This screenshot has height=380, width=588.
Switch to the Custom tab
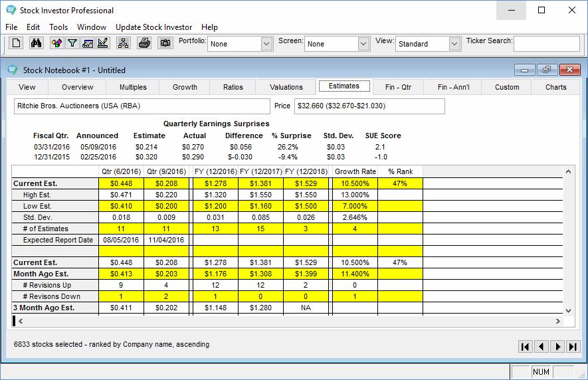pos(507,87)
